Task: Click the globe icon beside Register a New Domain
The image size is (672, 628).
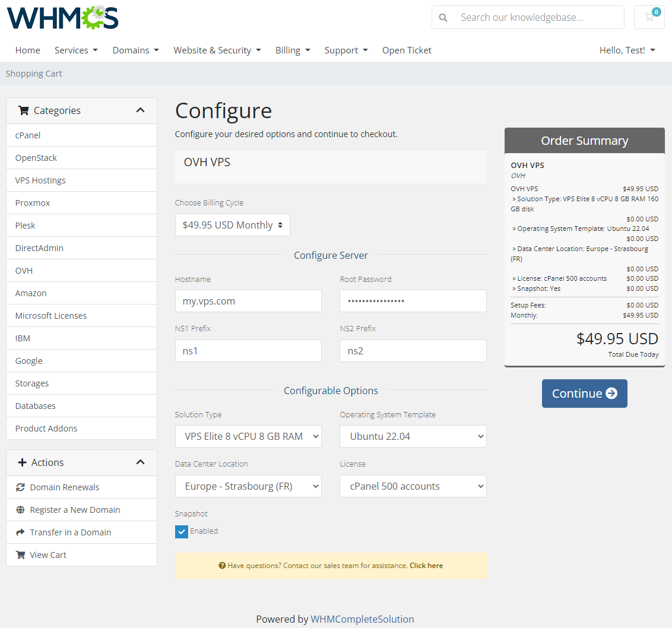Action: [20, 509]
